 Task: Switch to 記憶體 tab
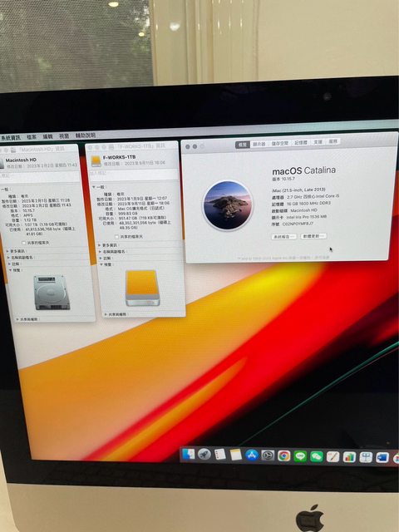tap(301, 142)
